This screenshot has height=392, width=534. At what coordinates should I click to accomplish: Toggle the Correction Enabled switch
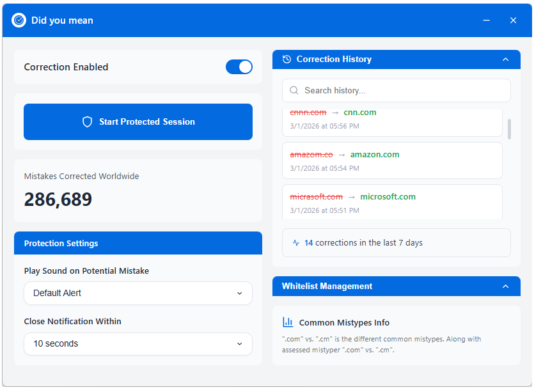point(239,67)
